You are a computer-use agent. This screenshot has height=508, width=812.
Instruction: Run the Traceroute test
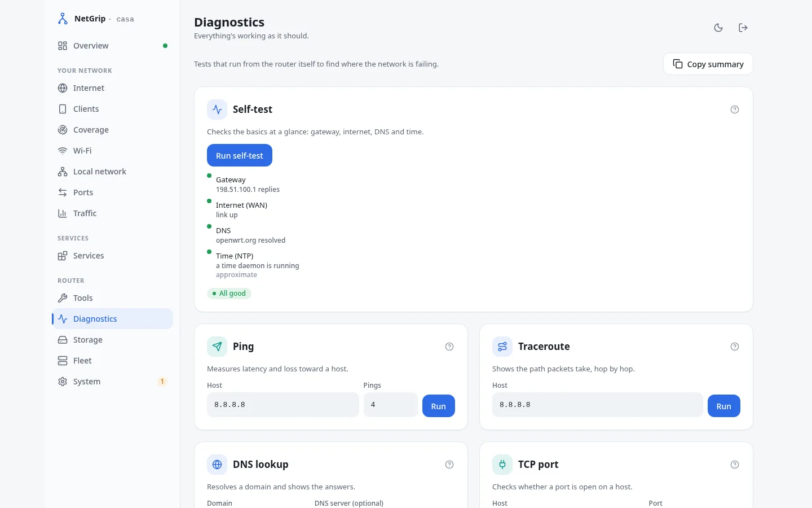[724, 406]
